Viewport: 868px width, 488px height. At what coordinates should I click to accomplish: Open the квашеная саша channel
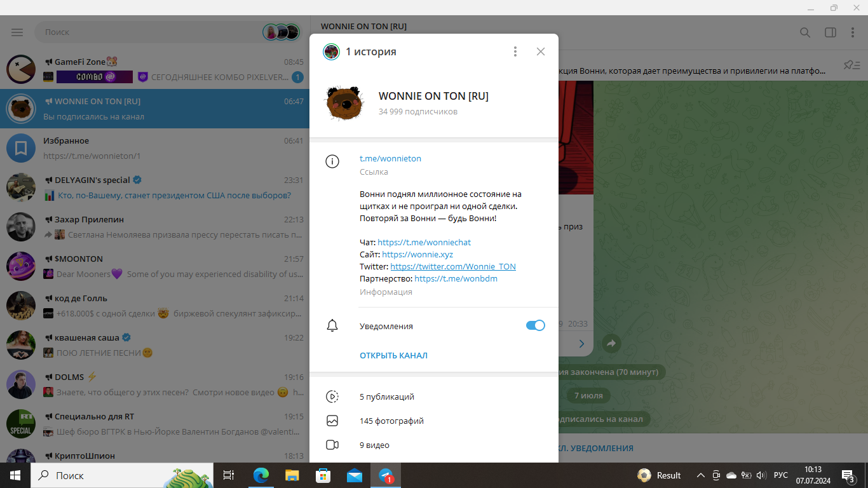(x=155, y=345)
